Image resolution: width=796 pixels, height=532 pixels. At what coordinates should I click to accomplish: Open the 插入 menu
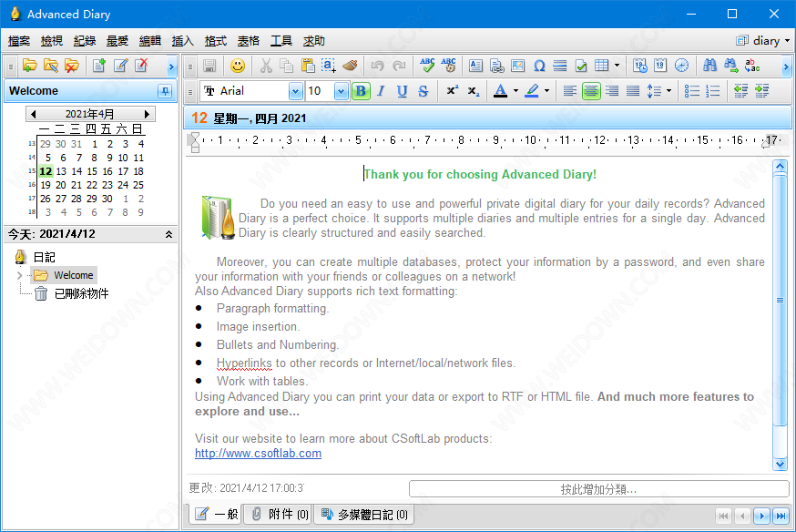point(183,41)
